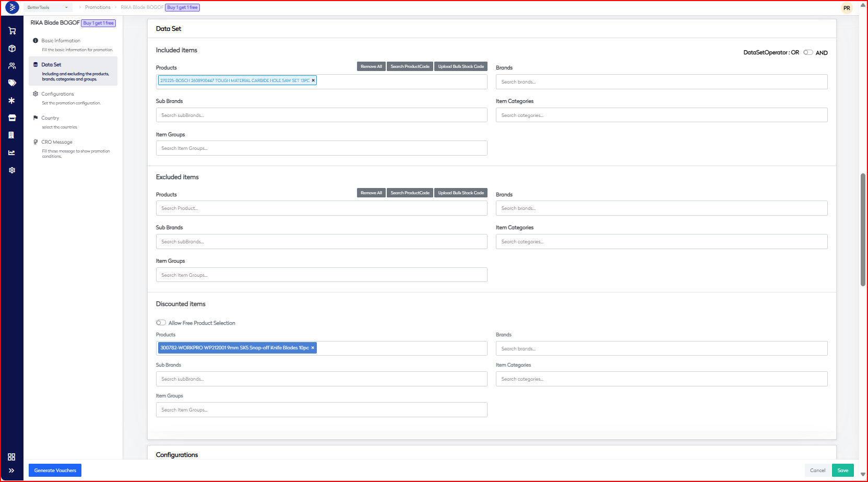Toggle the DataSetOperator OR/AND switch
Screen dimensions: 868x482
808,53
